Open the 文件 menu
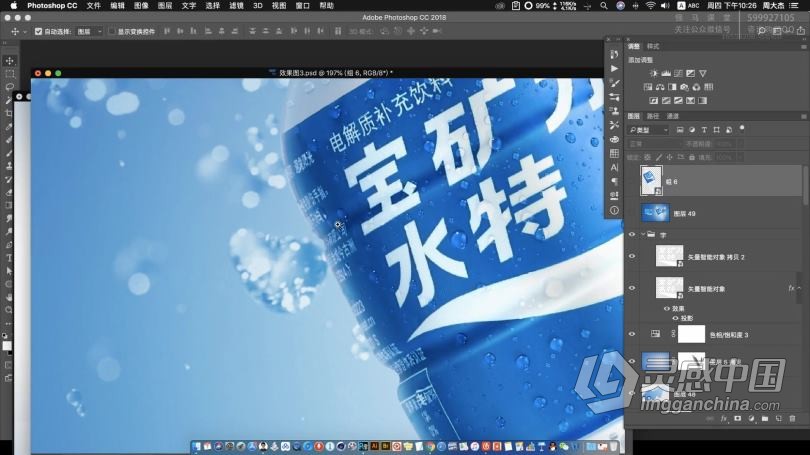This screenshot has width=810, height=455. pos(94,6)
